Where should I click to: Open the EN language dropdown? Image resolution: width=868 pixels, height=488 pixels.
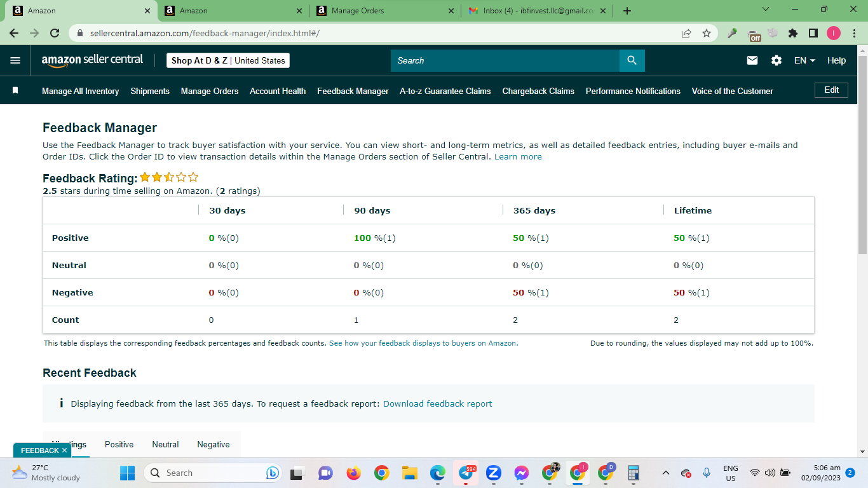[x=804, y=60]
